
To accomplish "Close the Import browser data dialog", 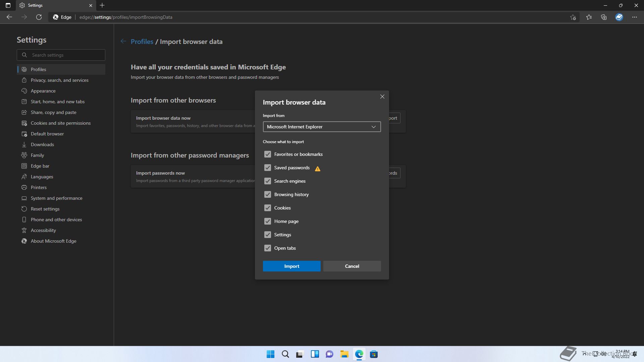I will (382, 97).
